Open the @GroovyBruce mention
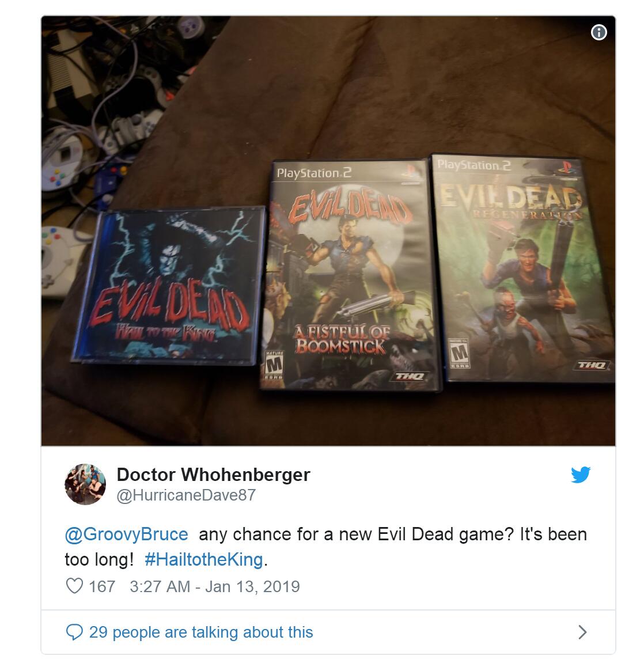The height and width of the screenshot is (667, 644). pos(126,534)
